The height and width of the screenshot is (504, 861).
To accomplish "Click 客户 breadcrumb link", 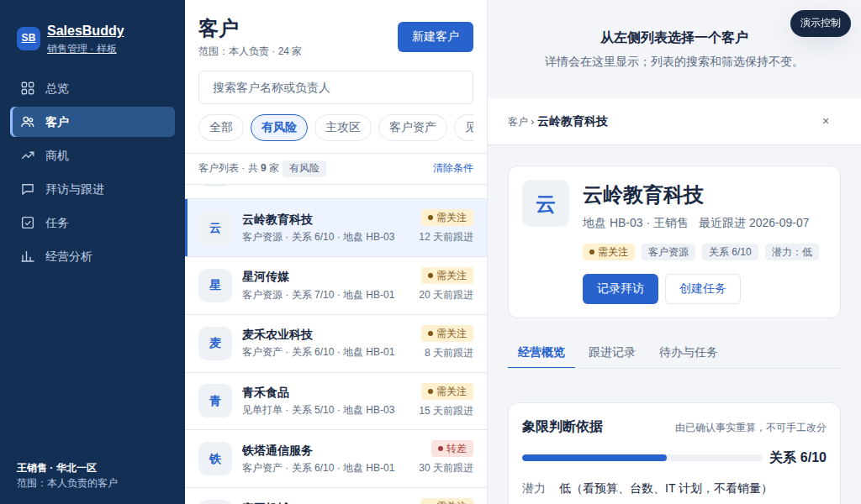I will (517, 121).
